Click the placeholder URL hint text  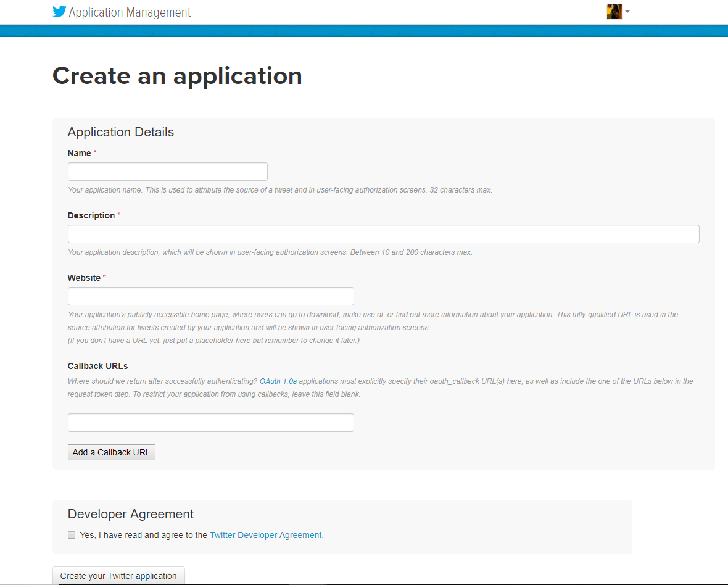(213, 340)
